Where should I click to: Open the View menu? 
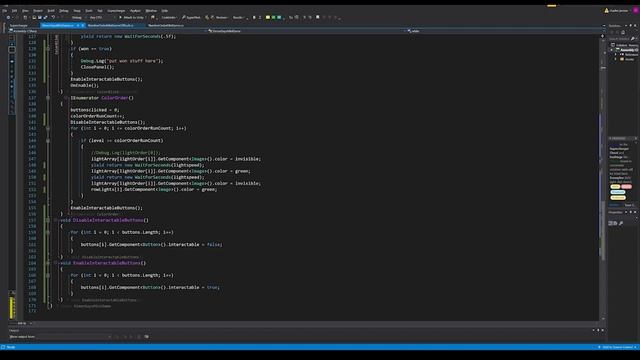point(25,11)
